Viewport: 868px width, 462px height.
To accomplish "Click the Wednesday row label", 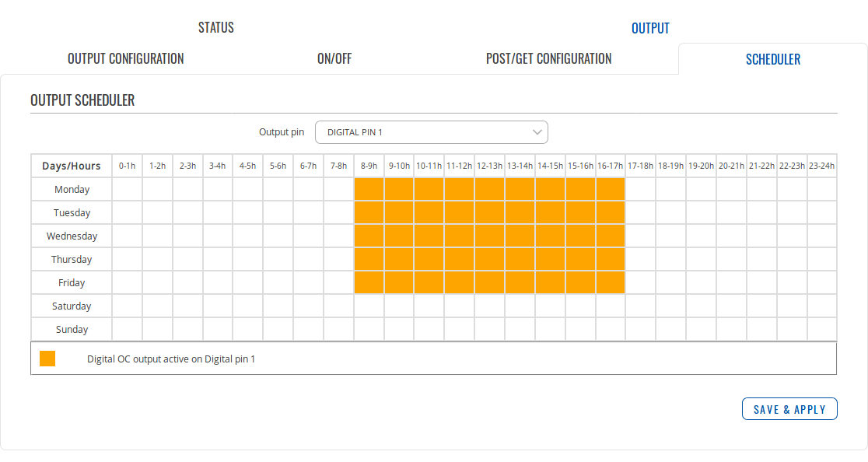I will coord(72,236).
